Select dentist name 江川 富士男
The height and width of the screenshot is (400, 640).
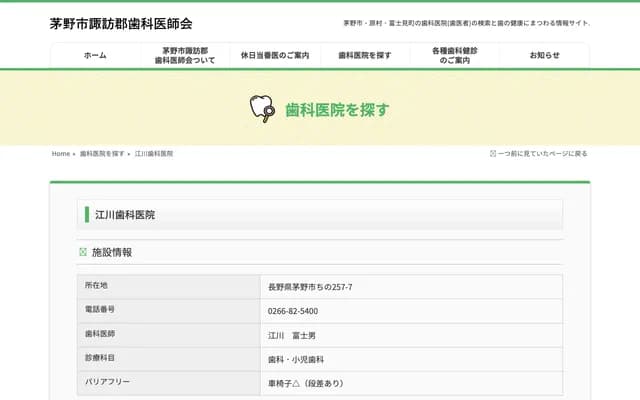(291, 336)
